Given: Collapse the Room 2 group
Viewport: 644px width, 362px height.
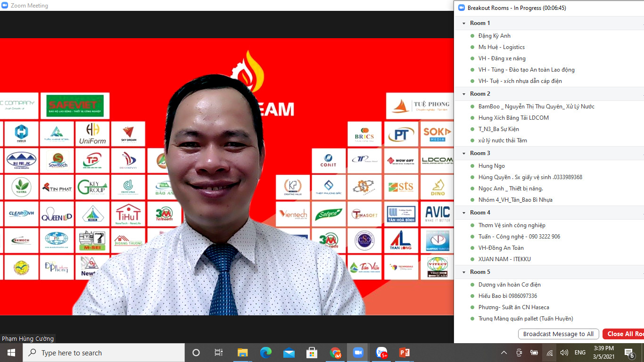Looking at the screenshot, I should [464, 94].
